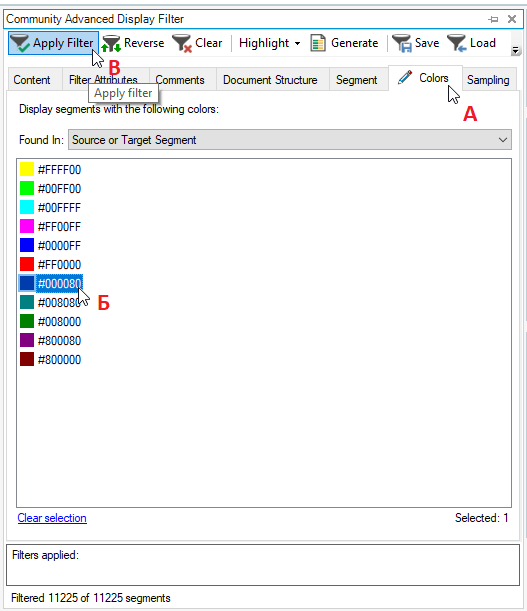
Task: Click the Filters applied text box
Action: pyautogui.click(x=263, y=565)
